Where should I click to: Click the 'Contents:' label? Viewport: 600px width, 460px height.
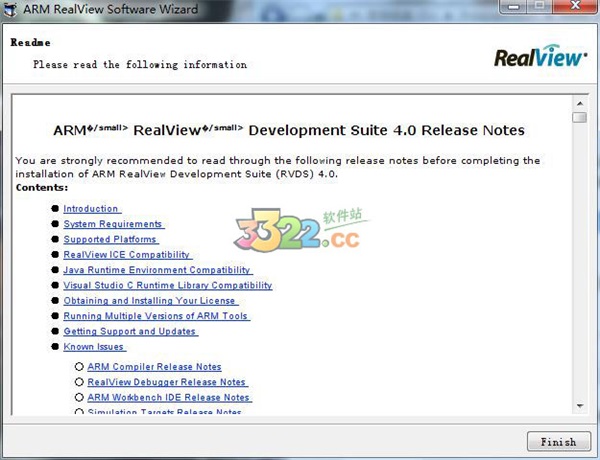pyautogui.click(x=42, y=188)
